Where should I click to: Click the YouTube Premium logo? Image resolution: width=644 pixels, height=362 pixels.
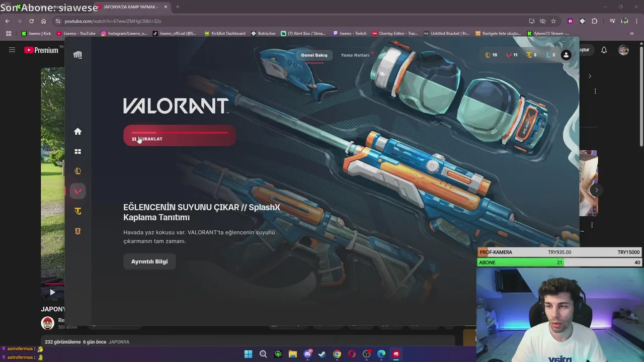[x=41, y=50]
